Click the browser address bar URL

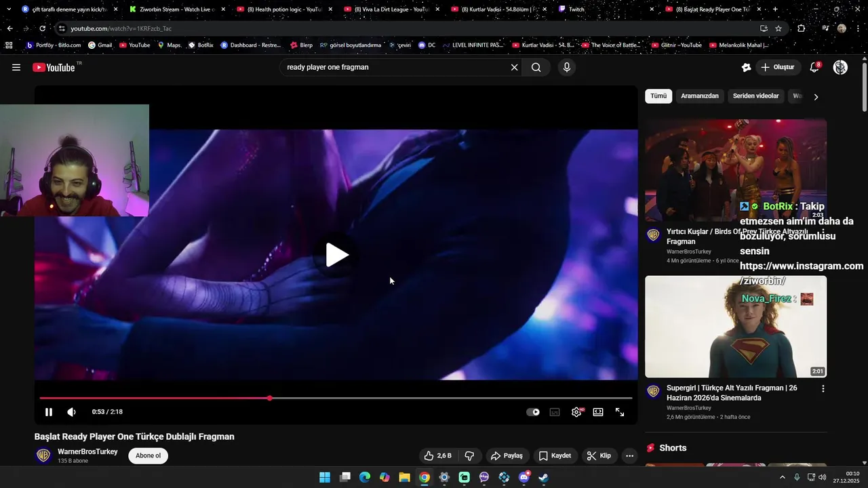point(121,28)
